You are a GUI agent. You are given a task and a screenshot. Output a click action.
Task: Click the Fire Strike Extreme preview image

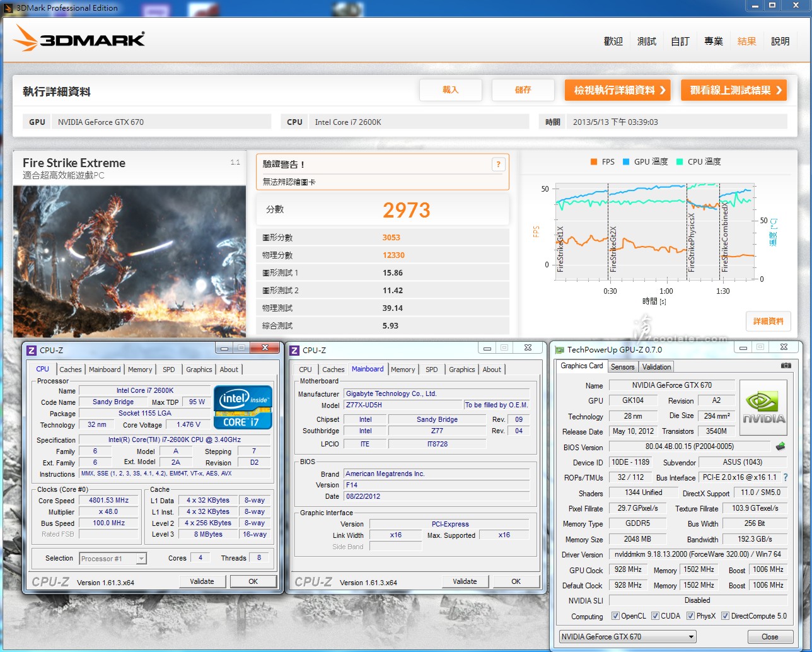click(129, 261)
